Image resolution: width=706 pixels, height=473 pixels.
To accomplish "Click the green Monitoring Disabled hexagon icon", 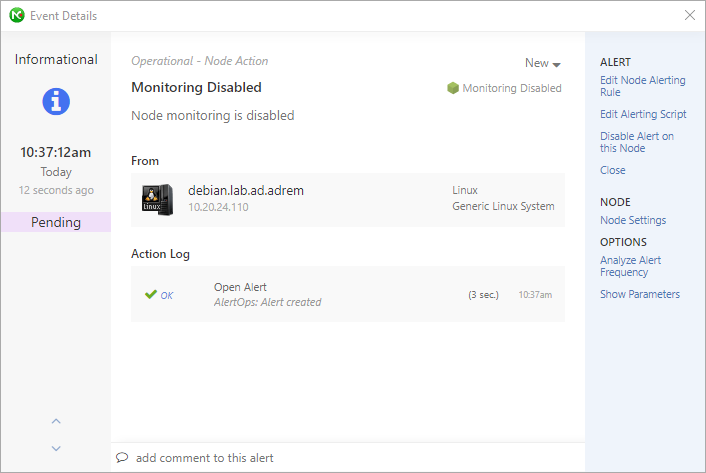I will click(x=453, y=88).
